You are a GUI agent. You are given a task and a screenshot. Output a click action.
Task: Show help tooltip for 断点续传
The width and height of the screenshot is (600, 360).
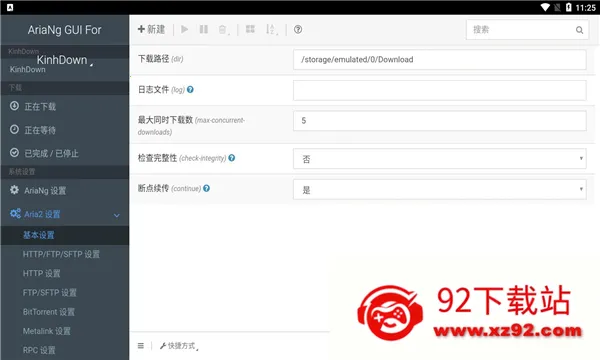pyautogui.click(x=206, y=188)
